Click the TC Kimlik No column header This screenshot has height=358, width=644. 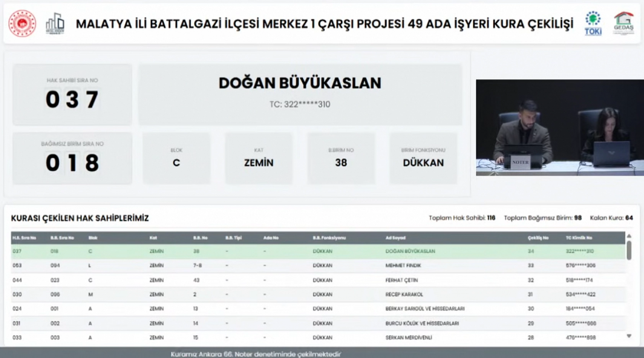coord(578,237)
